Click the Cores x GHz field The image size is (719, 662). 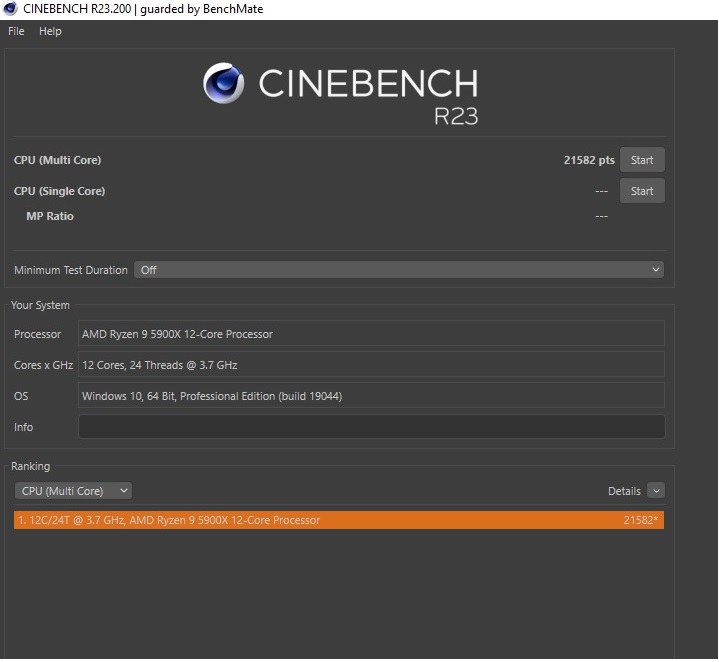[x=371, y=365]
